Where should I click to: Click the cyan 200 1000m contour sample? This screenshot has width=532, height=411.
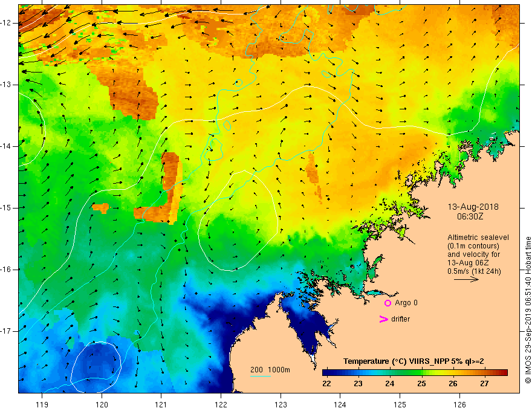pos(260,376)
